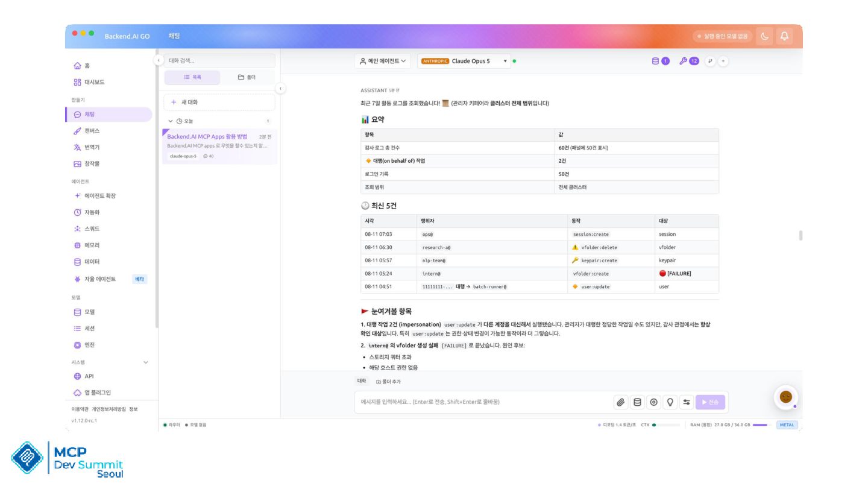868x489 pixels.
Task: Switch to the 목록 list tab
Action: pyautogui.click(x=192, y=77)
